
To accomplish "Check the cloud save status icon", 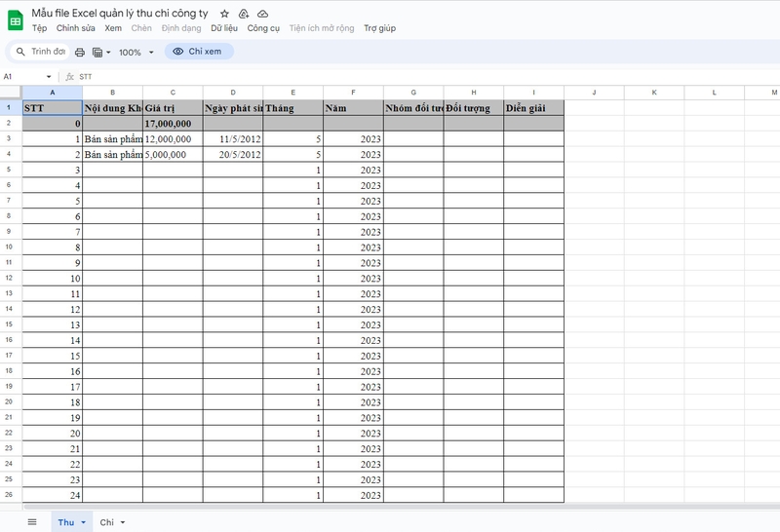I will pyautogui.click(x=262, y=14).
